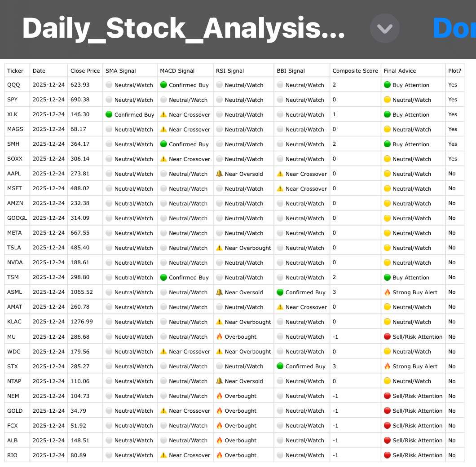Select the Composite Score column header
Viewport: 476px width, 467px height.
[x=355, y=71]
